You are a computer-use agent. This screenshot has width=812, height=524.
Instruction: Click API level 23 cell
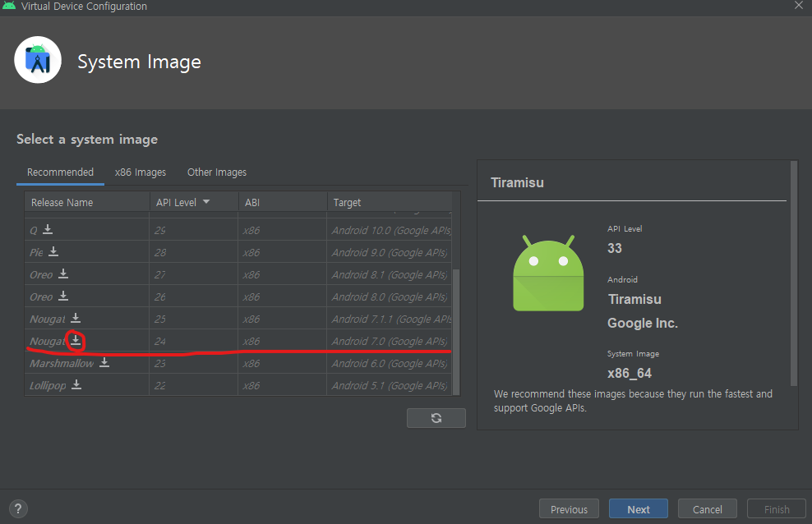194,363
